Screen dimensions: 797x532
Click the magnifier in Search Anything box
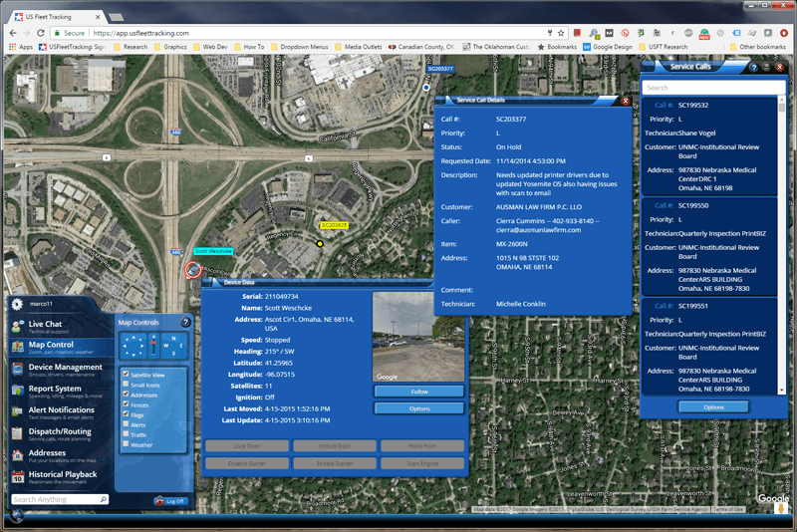(x=104, y=499)
